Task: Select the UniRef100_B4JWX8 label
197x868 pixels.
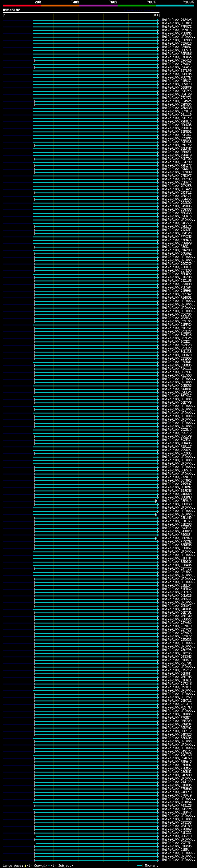Action: coord(177,531)
